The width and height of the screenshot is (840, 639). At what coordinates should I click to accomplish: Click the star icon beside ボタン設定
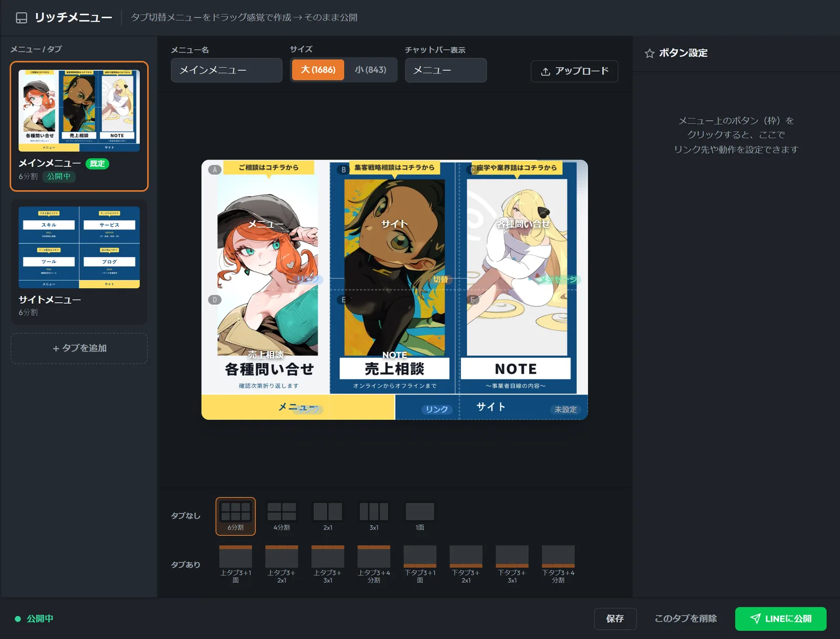[649, 53]
